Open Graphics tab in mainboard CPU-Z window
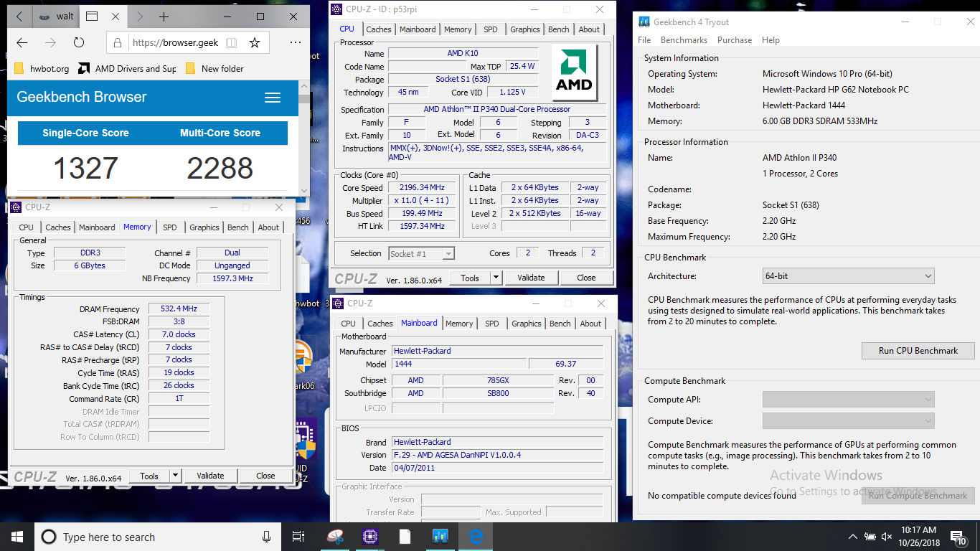 point(527,324)
